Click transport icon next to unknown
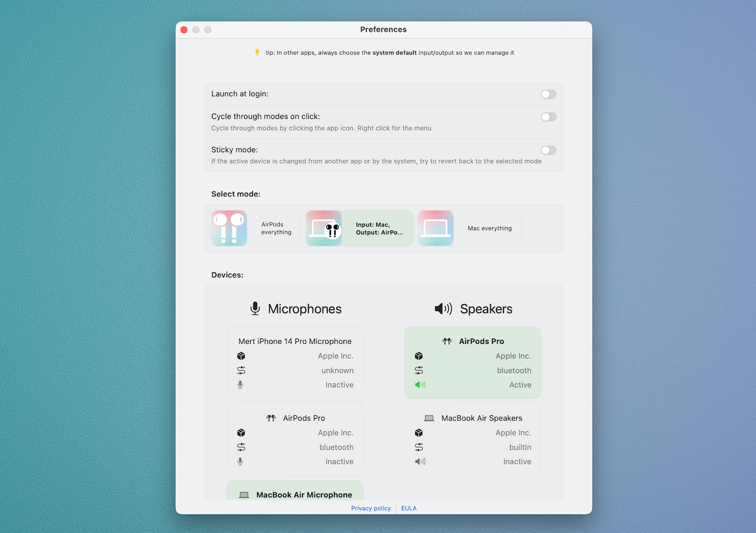The image size is (756, 533). pos(241,371)
